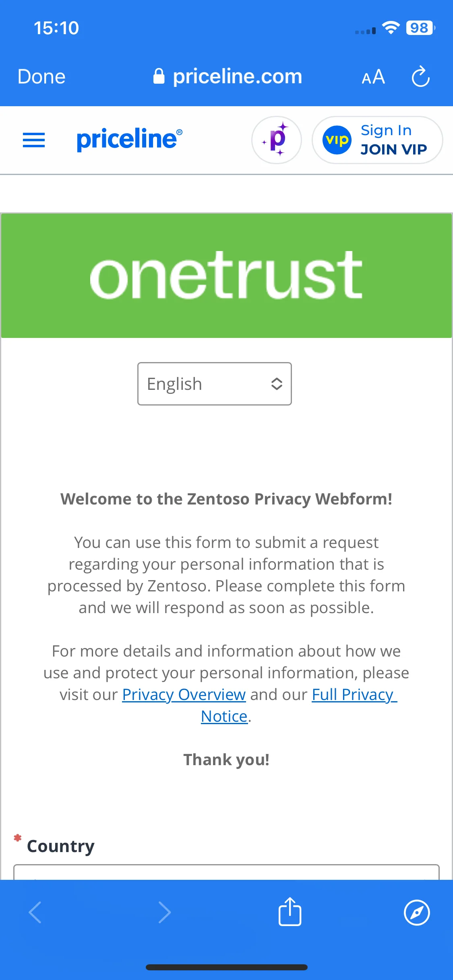
Task: Reload the page
Action: 421,76
